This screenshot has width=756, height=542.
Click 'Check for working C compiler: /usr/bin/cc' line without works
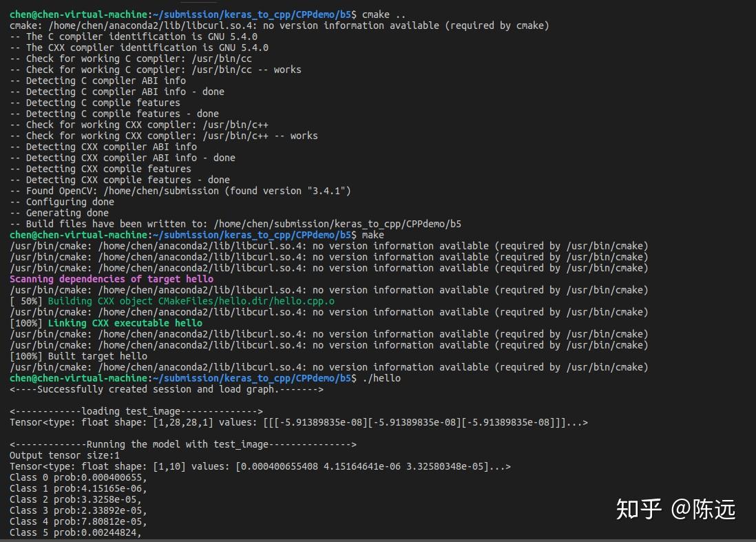coord(131,59)
